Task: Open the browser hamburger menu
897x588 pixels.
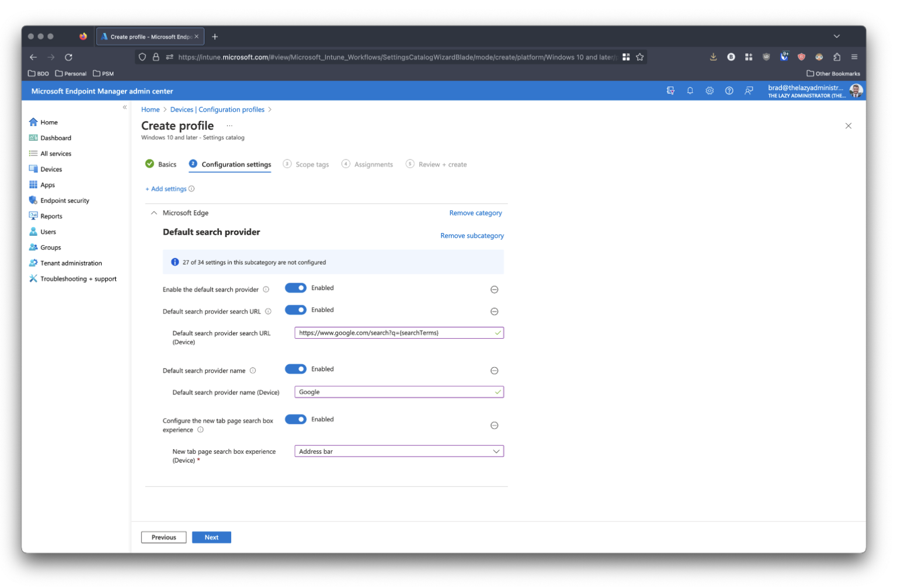Action: [x=854, y=57]
